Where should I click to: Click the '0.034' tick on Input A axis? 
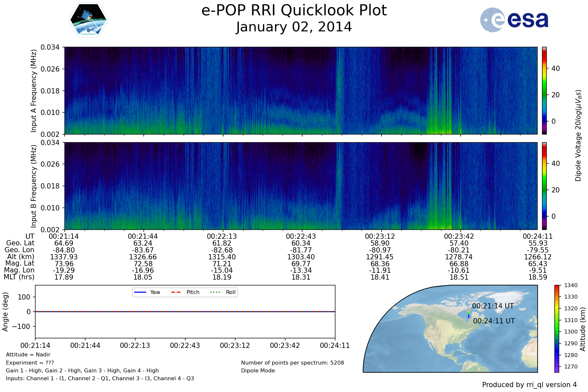pyautogui.click(x=50, y=47)
